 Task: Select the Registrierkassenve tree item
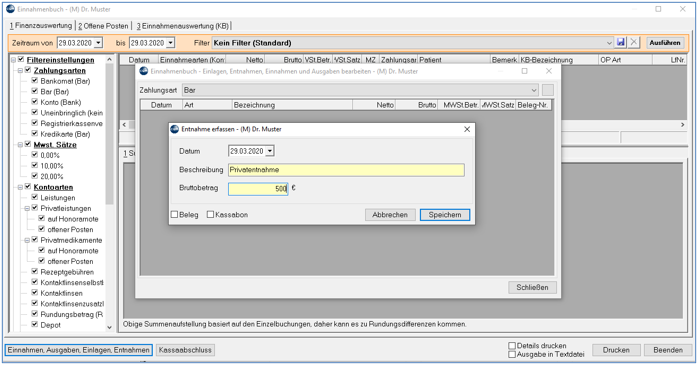tap(72, 123)
